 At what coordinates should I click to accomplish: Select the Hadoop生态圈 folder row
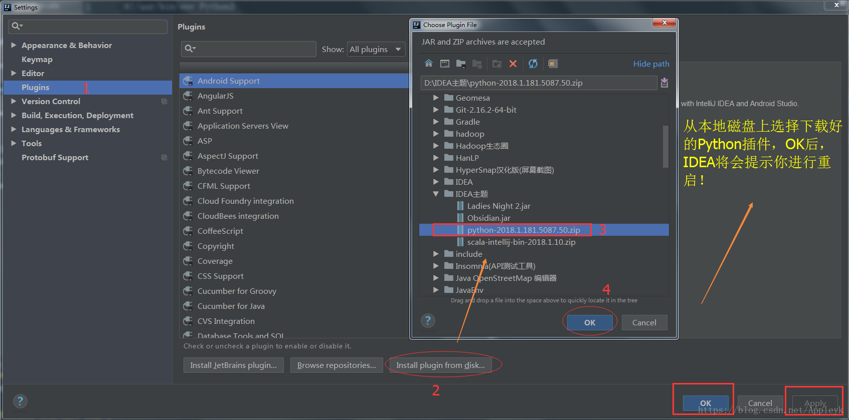pyautogui.click(x=544, y=146)
